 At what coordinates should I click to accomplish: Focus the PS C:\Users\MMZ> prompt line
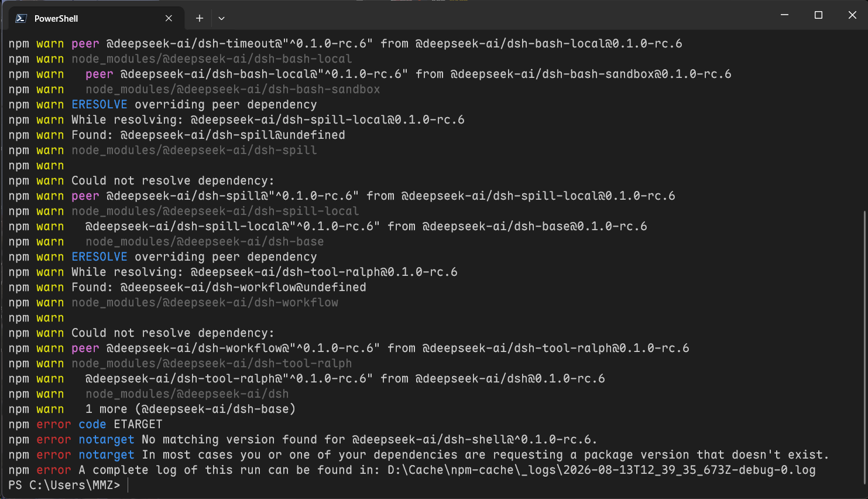pos(64,485)
